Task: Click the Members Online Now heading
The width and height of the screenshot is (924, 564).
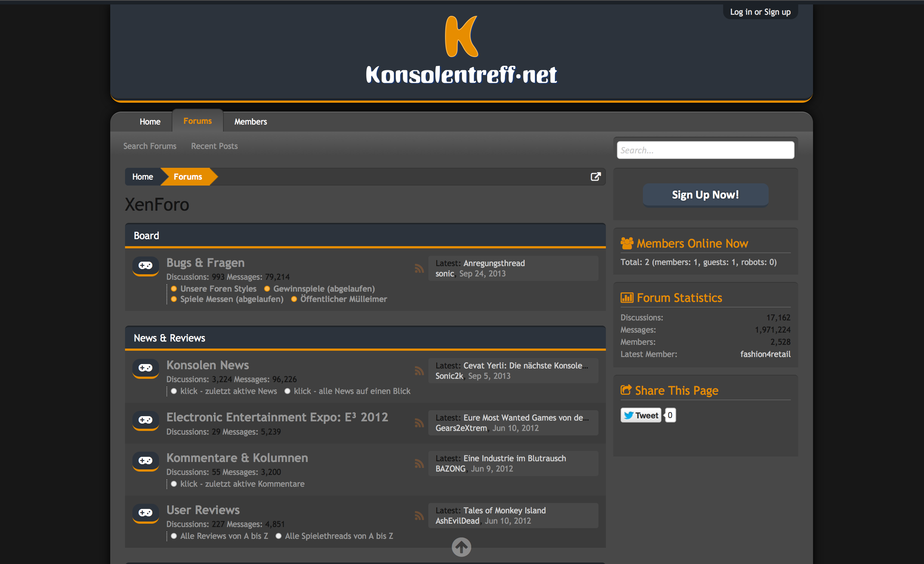Action: (x=692, y=243)
